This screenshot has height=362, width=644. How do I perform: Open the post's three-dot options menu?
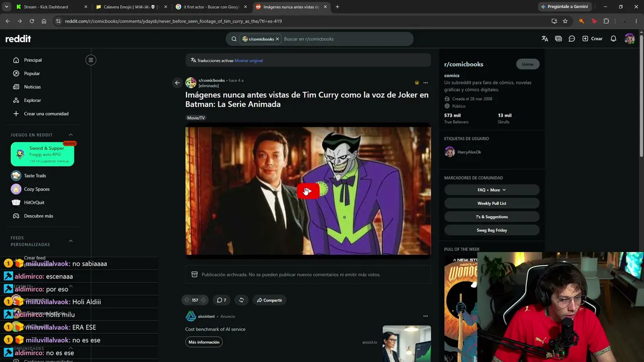[425, 83]
